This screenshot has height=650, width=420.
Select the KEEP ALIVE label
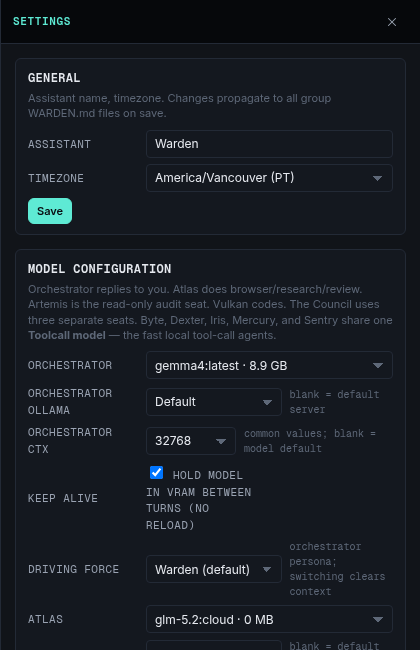63,498
